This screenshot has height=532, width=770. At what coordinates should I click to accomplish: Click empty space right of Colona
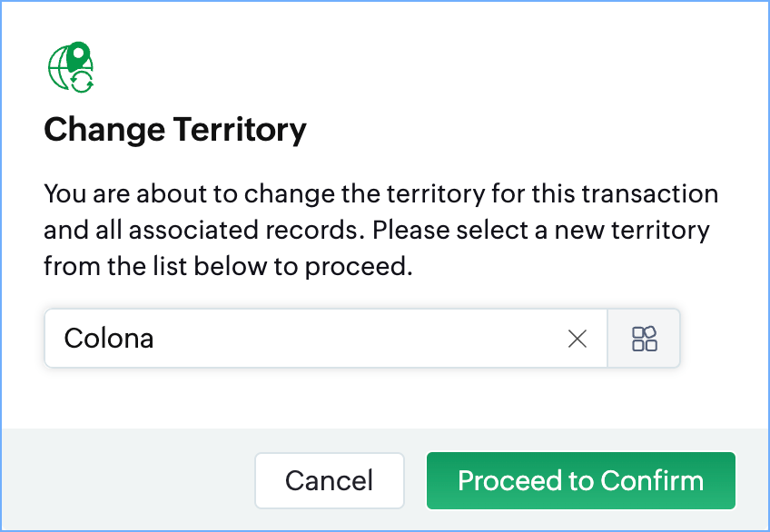coord(381,339)
